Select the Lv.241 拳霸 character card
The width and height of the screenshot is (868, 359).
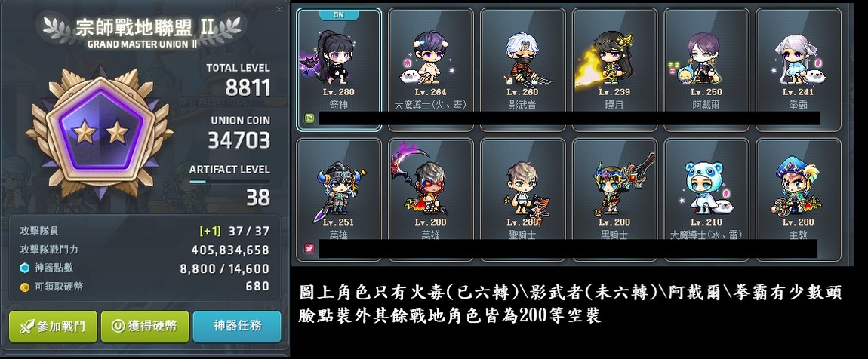[799, 69]
